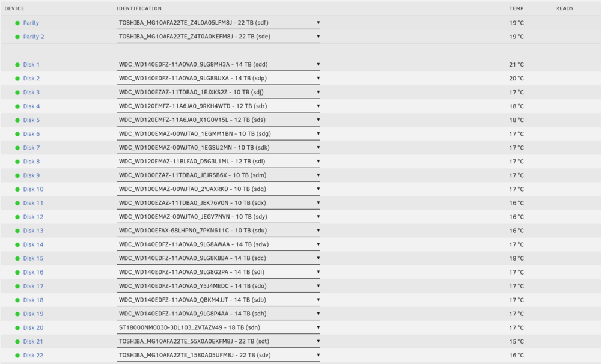Click the green status ball next to Disk 5

coord(17,120)
